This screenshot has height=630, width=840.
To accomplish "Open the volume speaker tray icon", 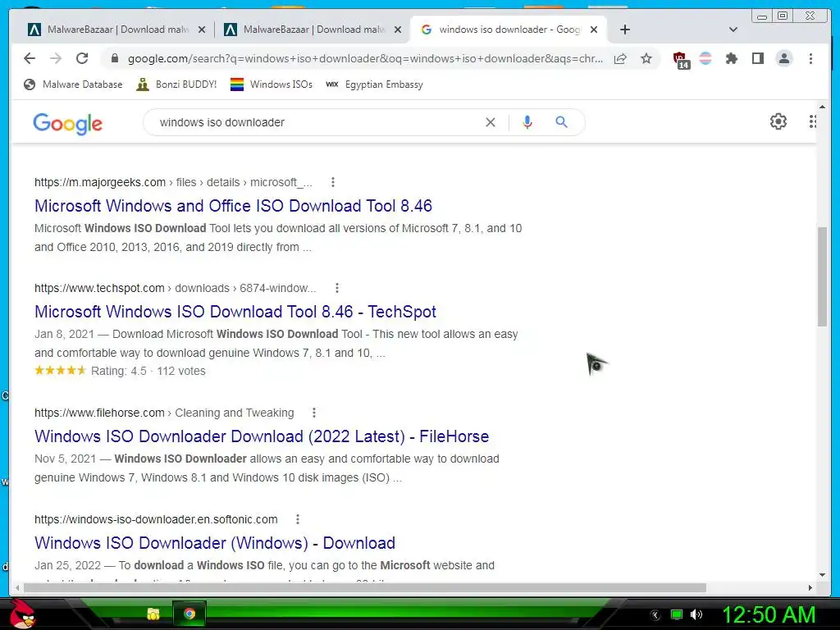I will pyautogui.click(x=696, y=614).
